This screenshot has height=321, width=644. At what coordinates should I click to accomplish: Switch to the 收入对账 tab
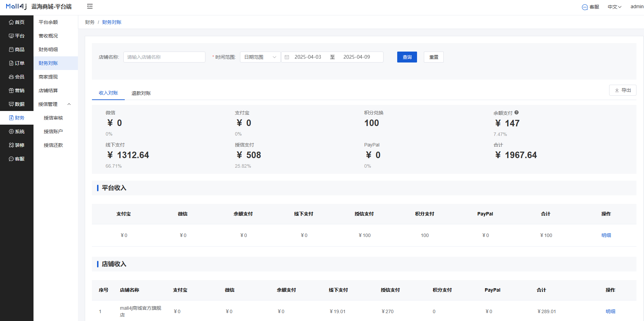click(x=108, y=93)
